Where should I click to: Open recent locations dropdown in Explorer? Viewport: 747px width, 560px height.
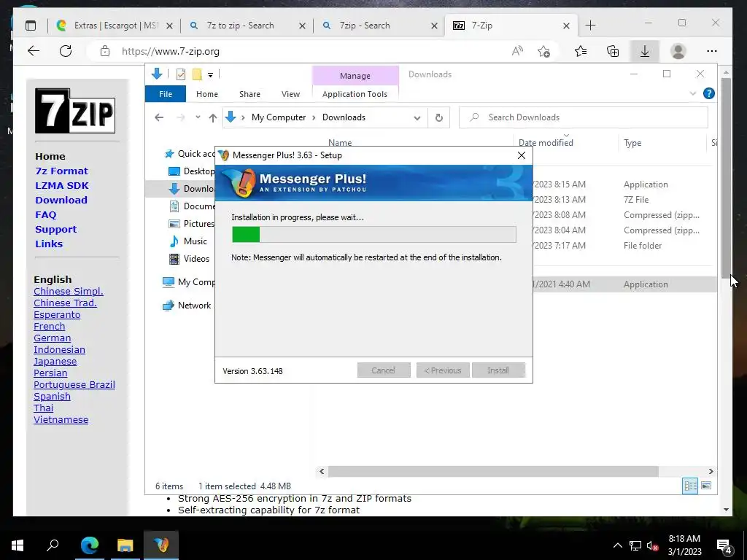coord(198,117)
